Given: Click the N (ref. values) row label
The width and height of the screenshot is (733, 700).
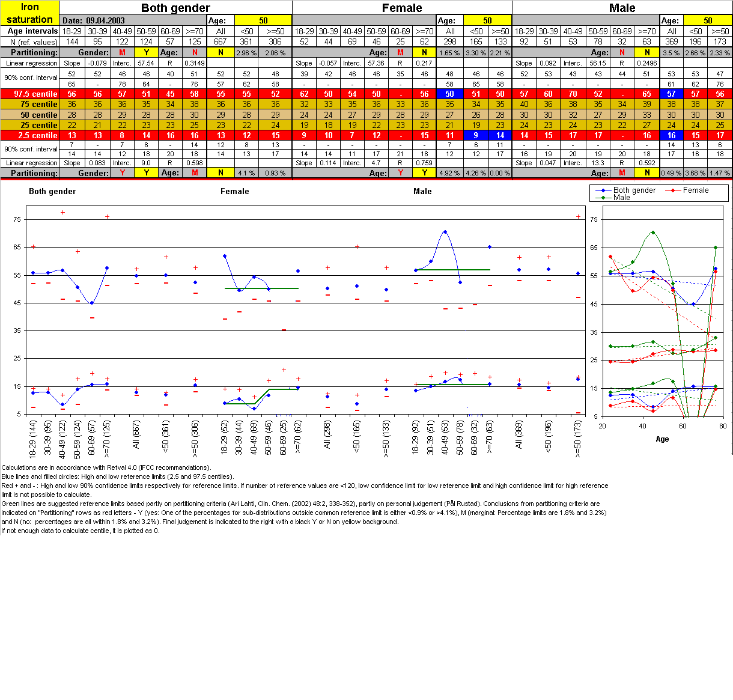Looking at the screenshot, I should point(30,42).
